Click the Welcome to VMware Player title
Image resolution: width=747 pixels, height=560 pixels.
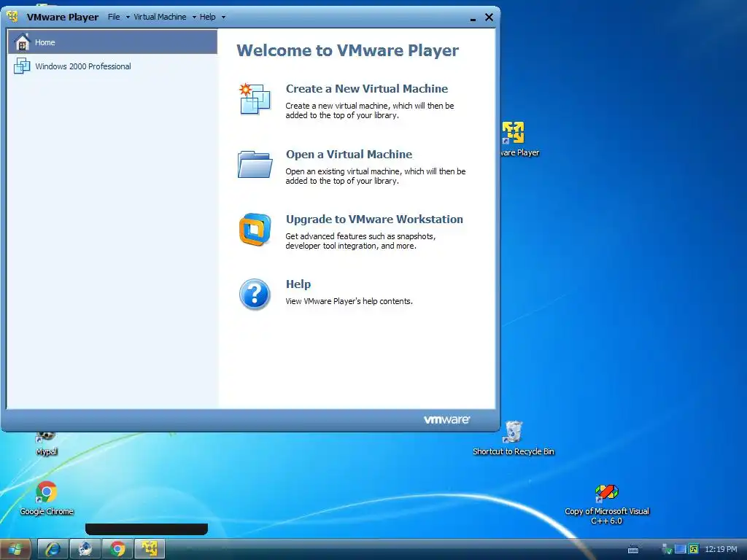coord(348,50)
